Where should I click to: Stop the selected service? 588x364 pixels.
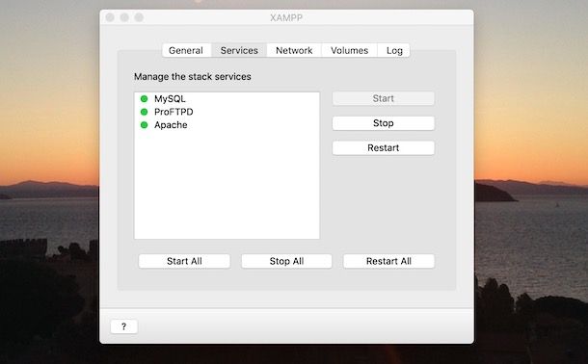coord(384,123)
